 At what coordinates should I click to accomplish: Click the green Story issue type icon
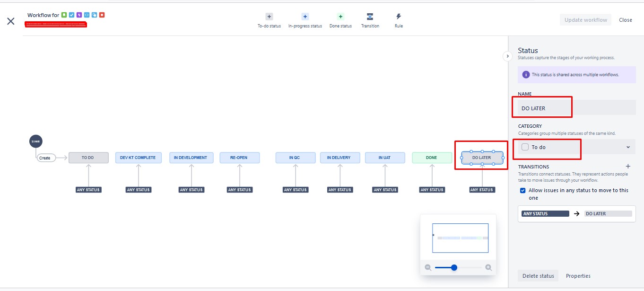[64, 15]
